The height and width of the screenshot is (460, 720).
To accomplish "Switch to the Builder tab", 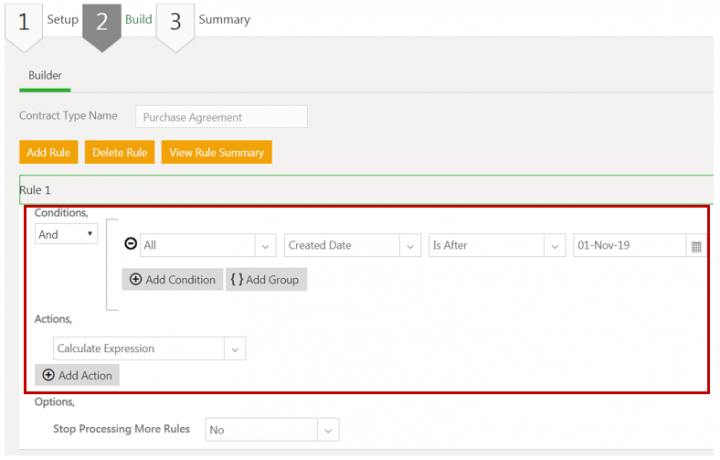I will [x=45, y=75].
